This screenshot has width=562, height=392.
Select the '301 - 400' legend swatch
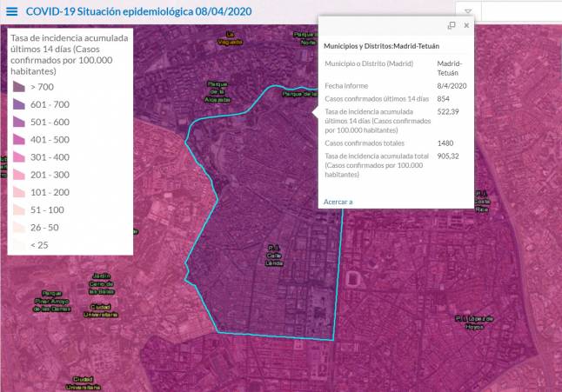[x=18, y=157]
